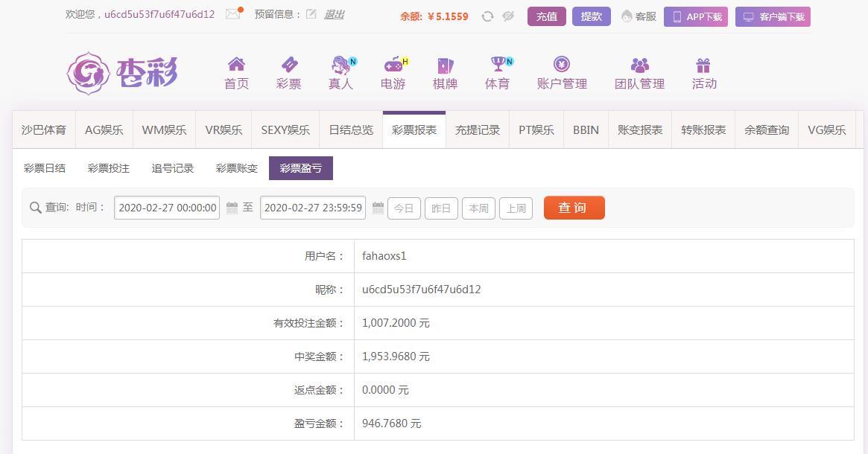868x454 pixels.
Task: Click 提款 withdraw button
Action: (x=592, y=16)
